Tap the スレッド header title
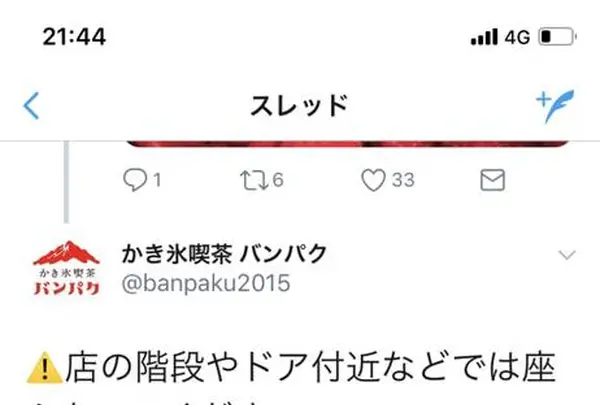 click(299, 106)
